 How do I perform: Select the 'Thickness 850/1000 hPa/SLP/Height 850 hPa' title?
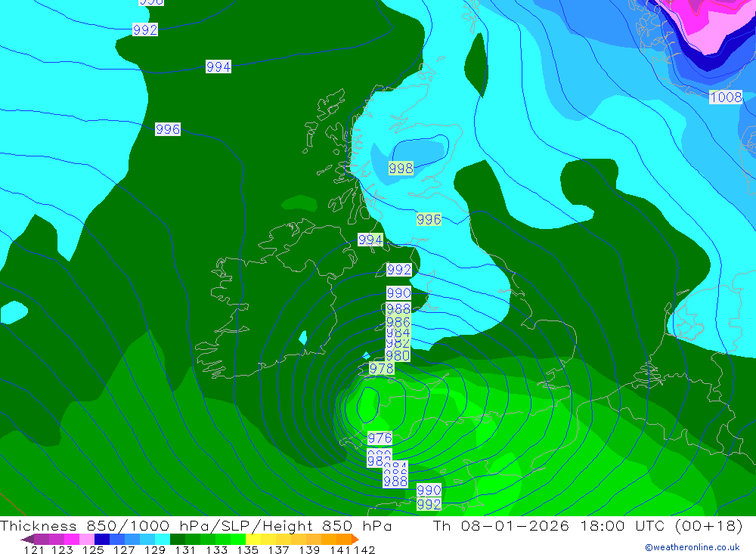[x=196, y=525]
